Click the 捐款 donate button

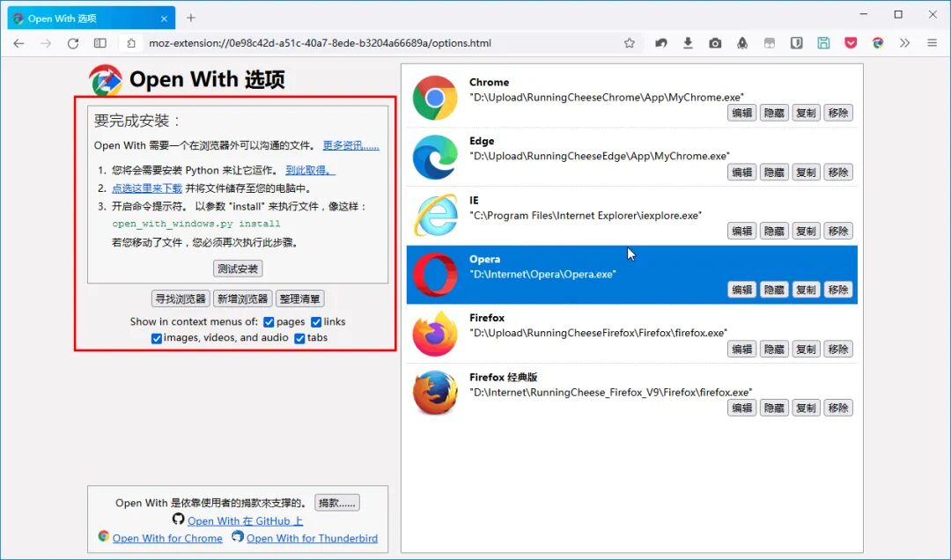337,503
